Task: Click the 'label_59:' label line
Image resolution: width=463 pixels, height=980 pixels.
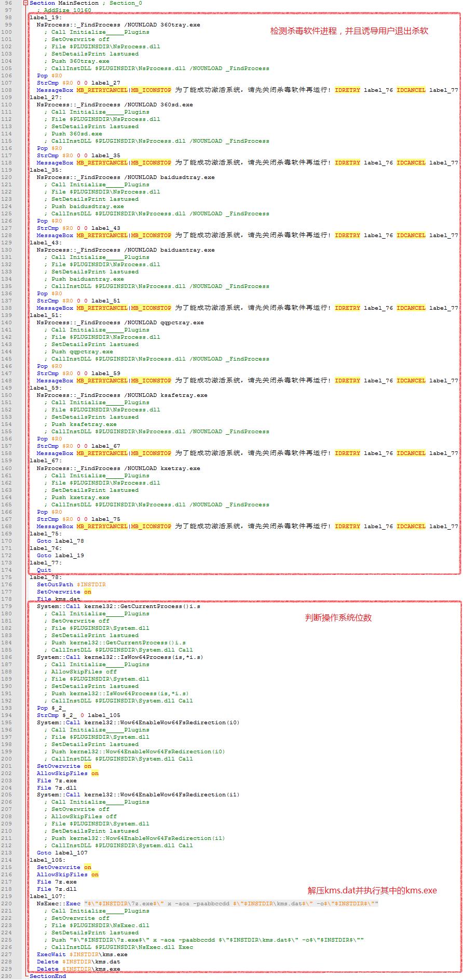Action: (x=46, y=388)
